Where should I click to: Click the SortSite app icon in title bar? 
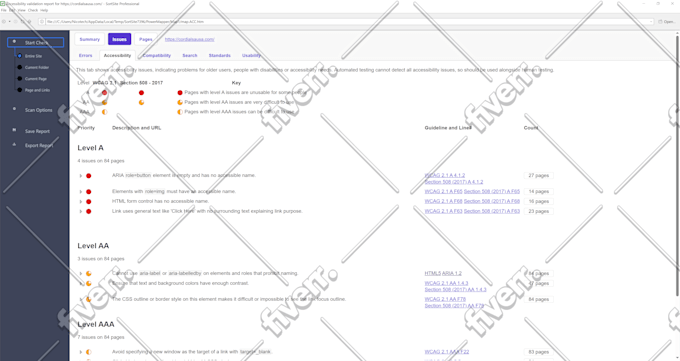(x=3, y=3)
